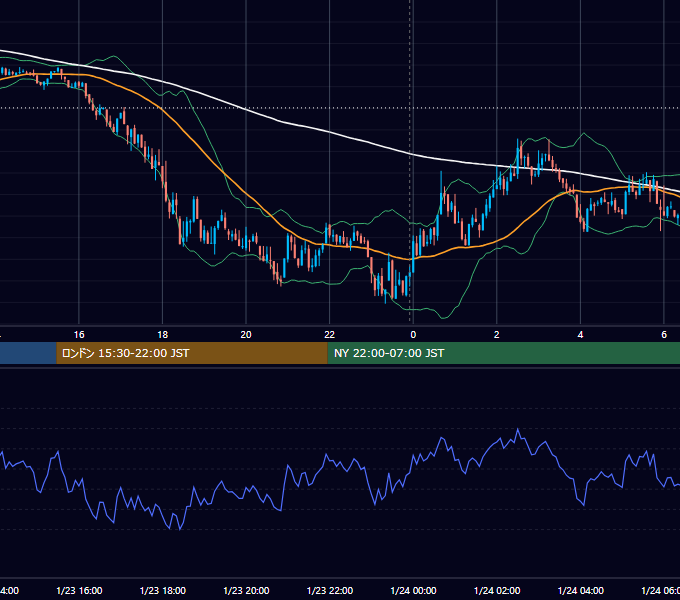Image resolution: width=680 pixels, height=600 pixels.
Task: Click the "1/23 20:00" timestamp on bottom axis
Action: 246,590
